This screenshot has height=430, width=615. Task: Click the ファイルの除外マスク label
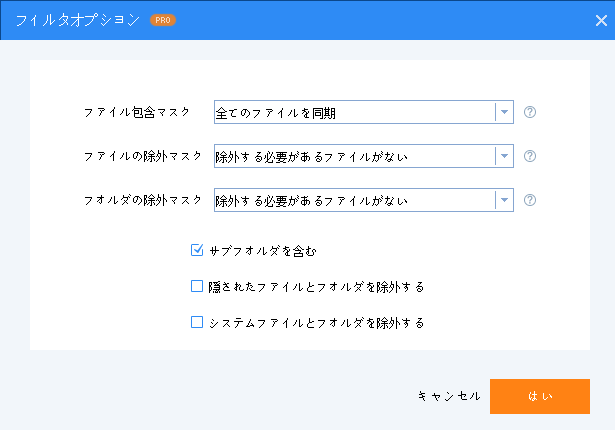pyautogui.click(x=143, y=156)
